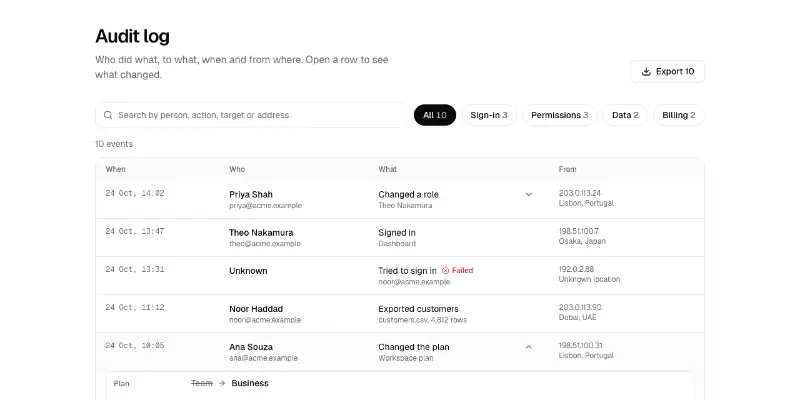Click IP address 192.0.2.88
The width and height of the screenshot is (800, 400).
[x=576, y=269]
